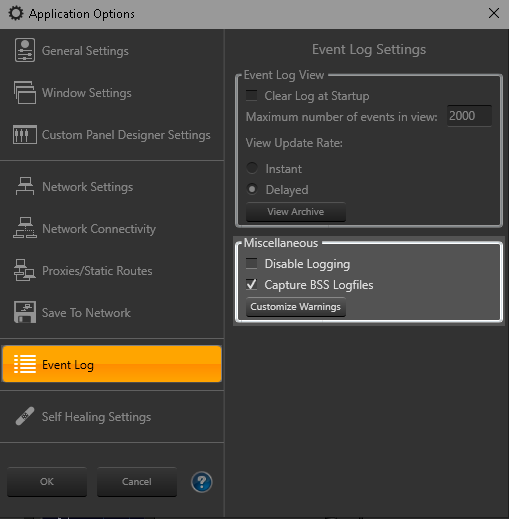Tick the Disable Logging checkbox

tap(252, 263)
